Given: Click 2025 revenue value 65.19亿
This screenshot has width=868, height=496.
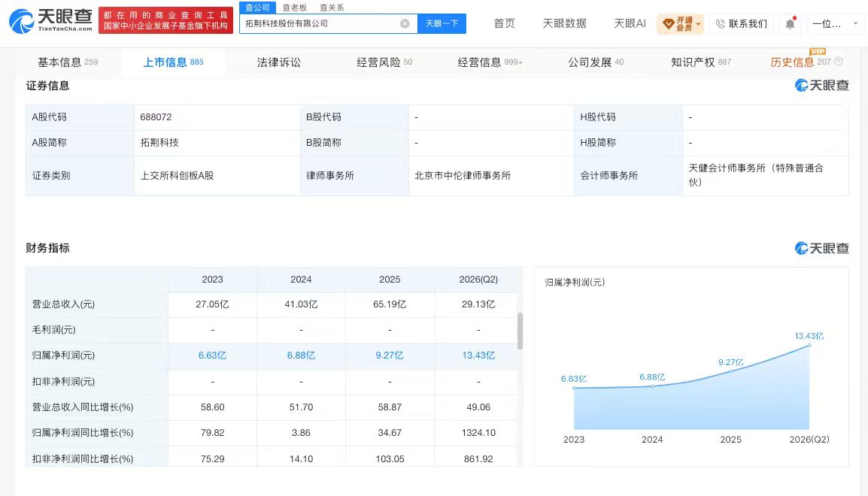Looking at the screenshot, I should tap(390, 304).
